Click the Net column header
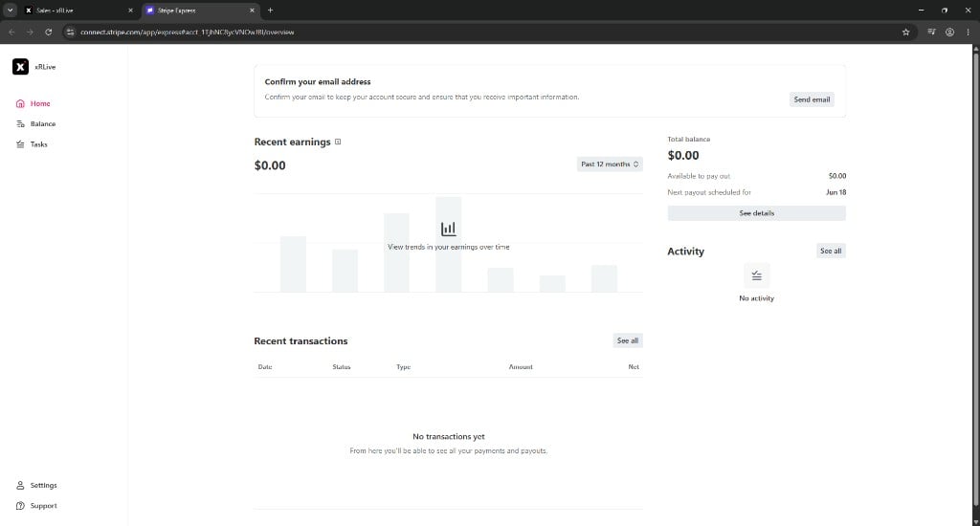This screenshot has height=526, width=980. (x=634, y=367)
